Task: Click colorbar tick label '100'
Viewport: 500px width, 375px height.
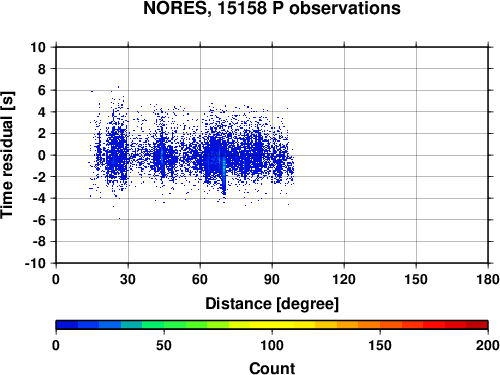Action: click(x=272, y=345)
